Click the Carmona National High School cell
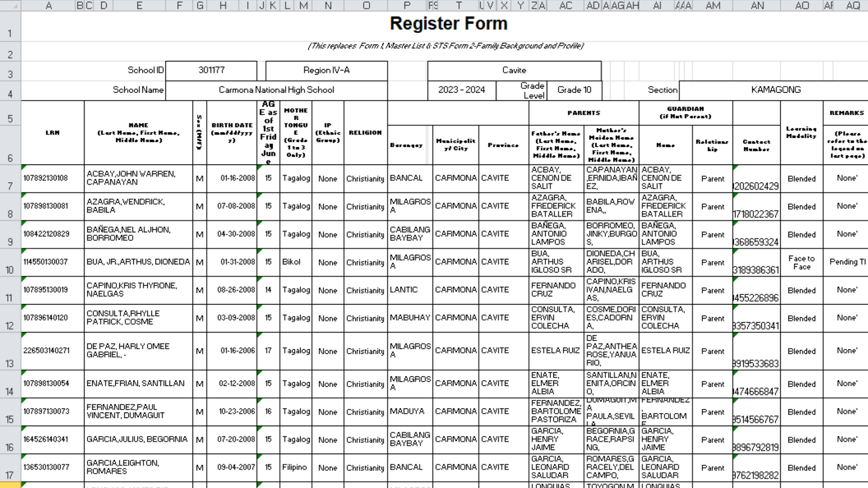 tap(276, 90)
